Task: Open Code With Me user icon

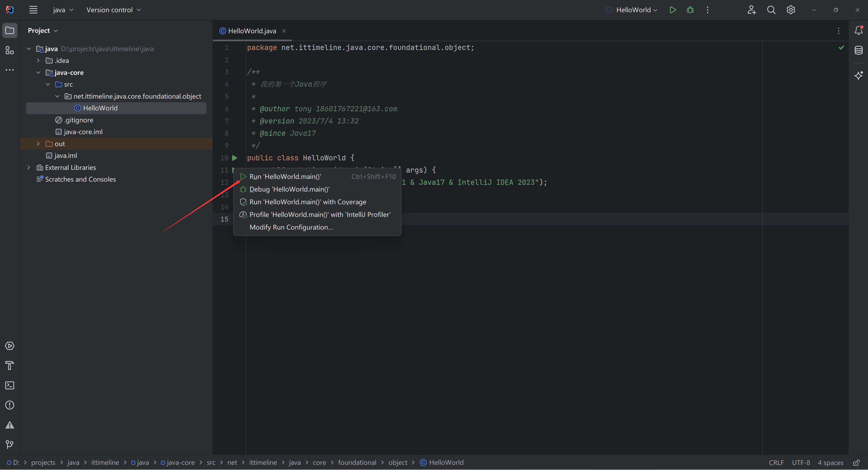Action: 751,10
